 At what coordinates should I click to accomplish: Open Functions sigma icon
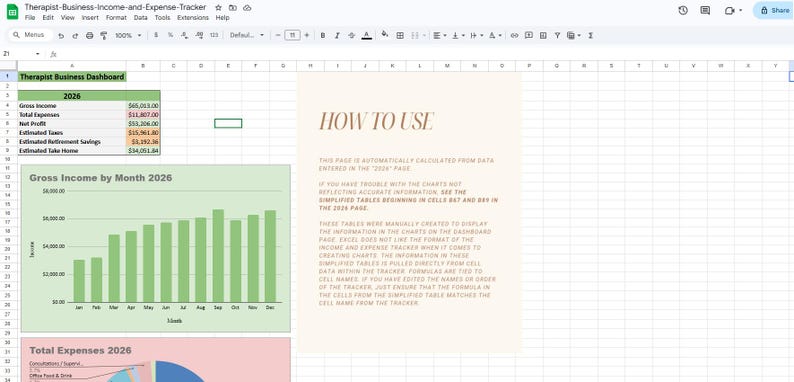590,35
